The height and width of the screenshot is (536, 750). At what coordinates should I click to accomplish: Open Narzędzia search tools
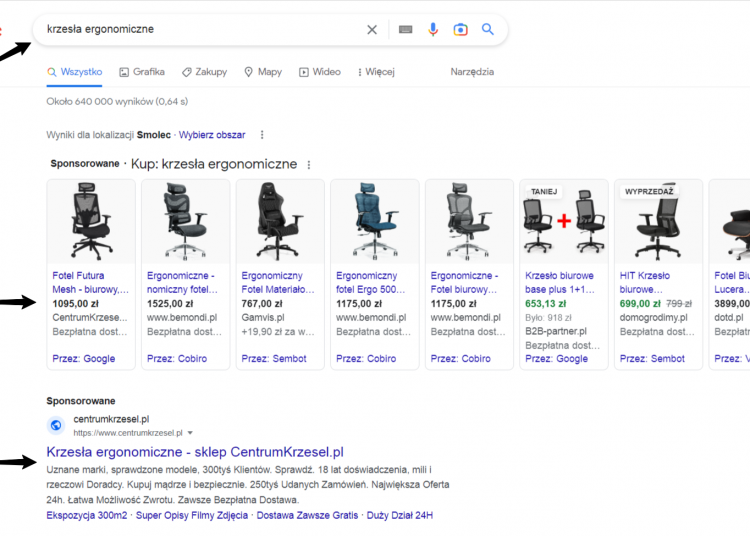pyautogui.click(x=472, y=72)
